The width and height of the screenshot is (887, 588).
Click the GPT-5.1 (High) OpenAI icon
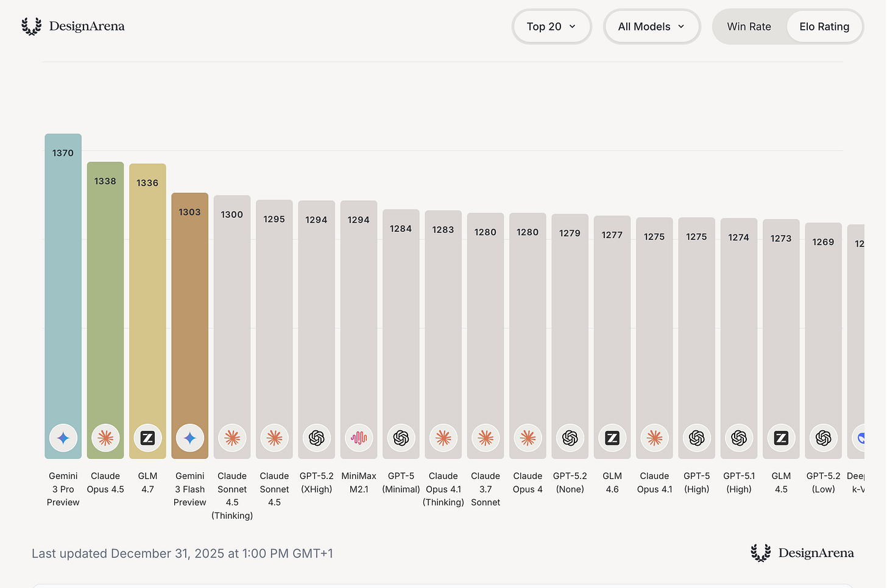(739, 438)
